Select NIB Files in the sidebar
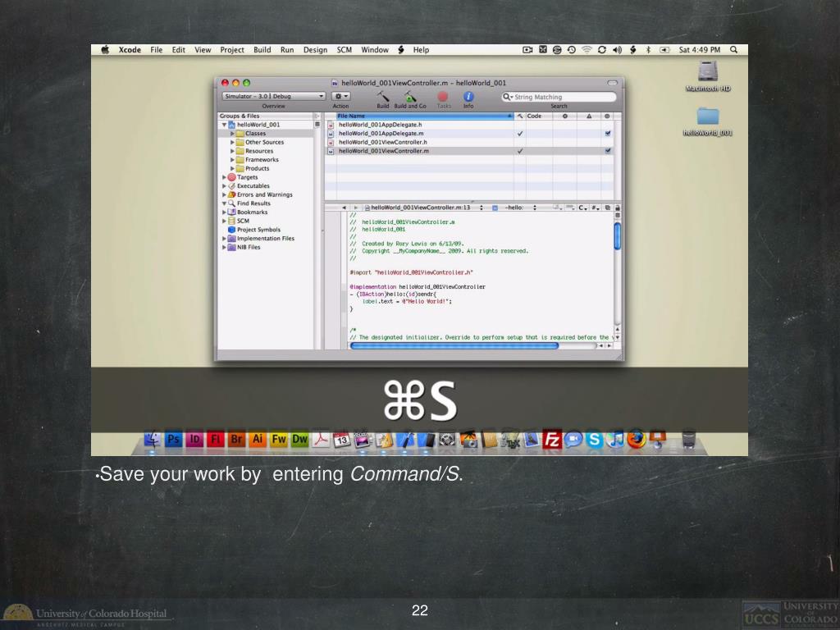Viewport: 840px width, 630px height. 249,247
